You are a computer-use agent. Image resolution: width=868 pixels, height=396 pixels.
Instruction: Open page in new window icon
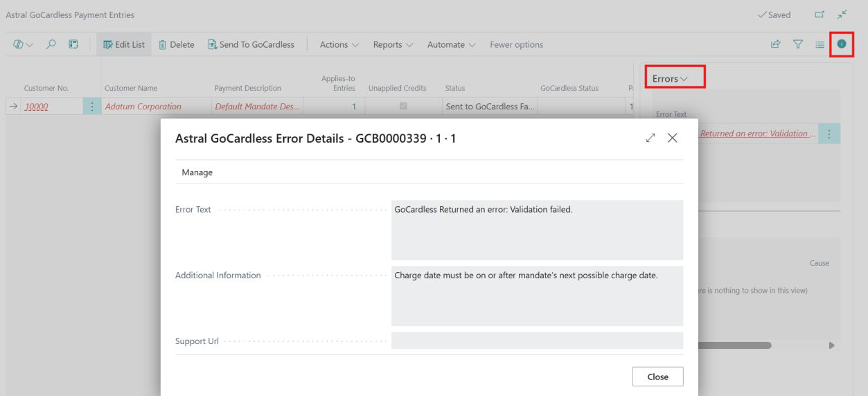[x=819, y=15]
